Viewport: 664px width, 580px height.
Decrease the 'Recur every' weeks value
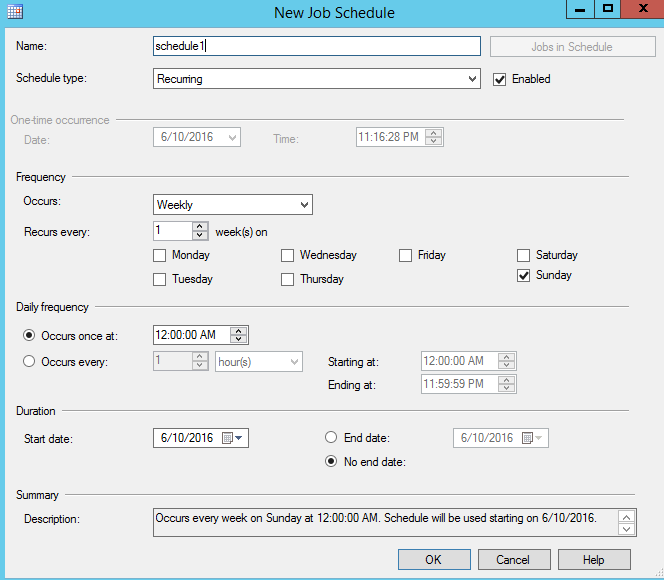pos(200,236)
